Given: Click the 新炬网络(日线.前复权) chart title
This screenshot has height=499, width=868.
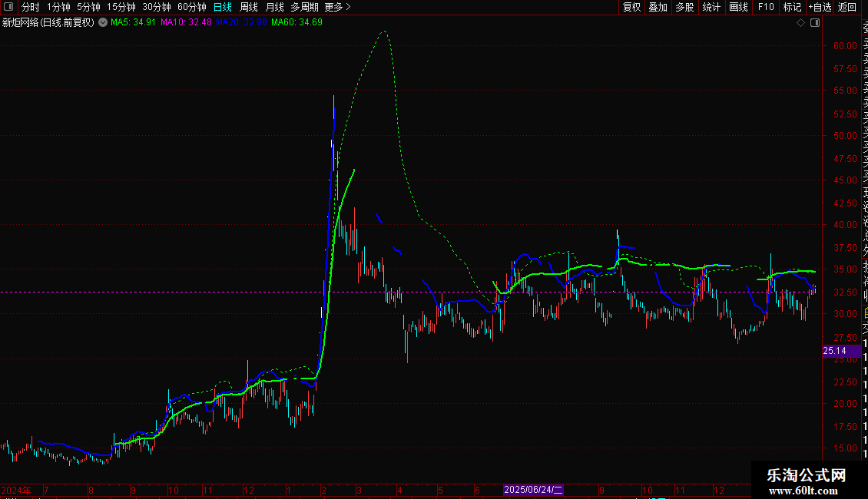Looking at the screenshot, I should (x=48, y=22).
